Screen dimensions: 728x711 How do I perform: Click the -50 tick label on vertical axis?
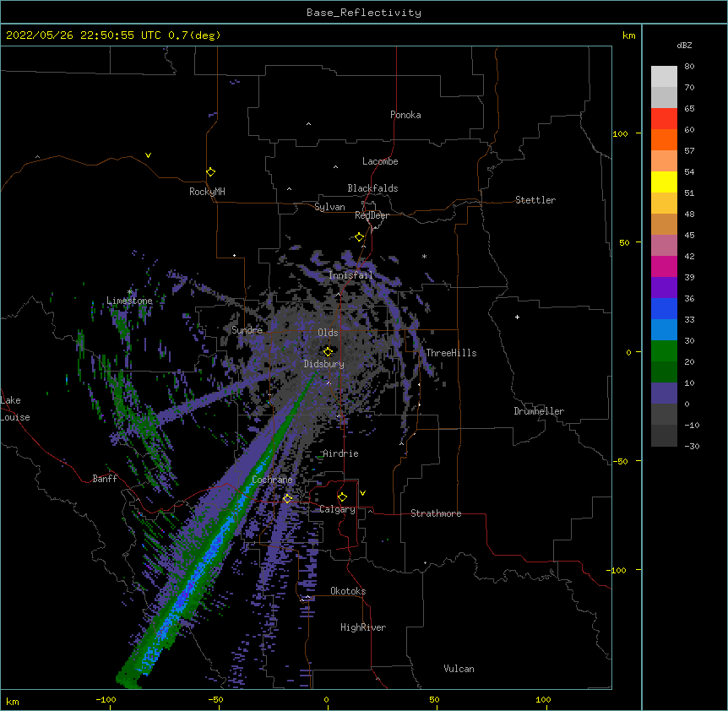(x=620, y=461)
